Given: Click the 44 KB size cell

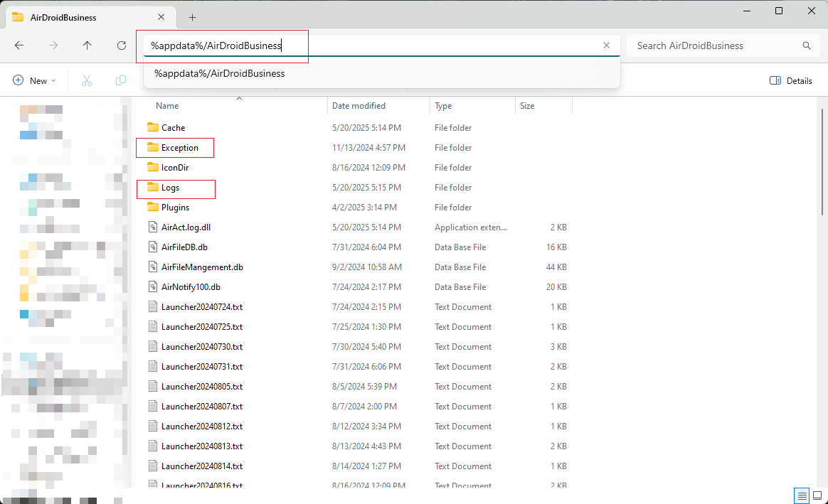Looking at the screenshot, I should pos(556,267).
